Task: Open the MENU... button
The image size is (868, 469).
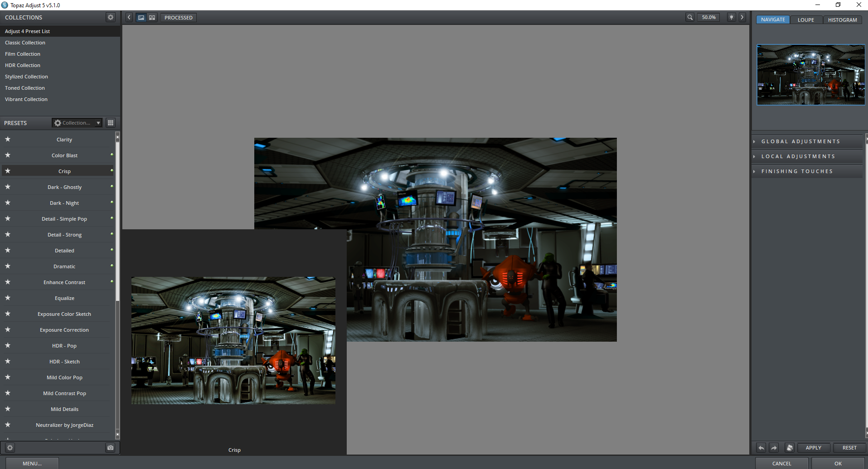Action: tap(32, 464)
